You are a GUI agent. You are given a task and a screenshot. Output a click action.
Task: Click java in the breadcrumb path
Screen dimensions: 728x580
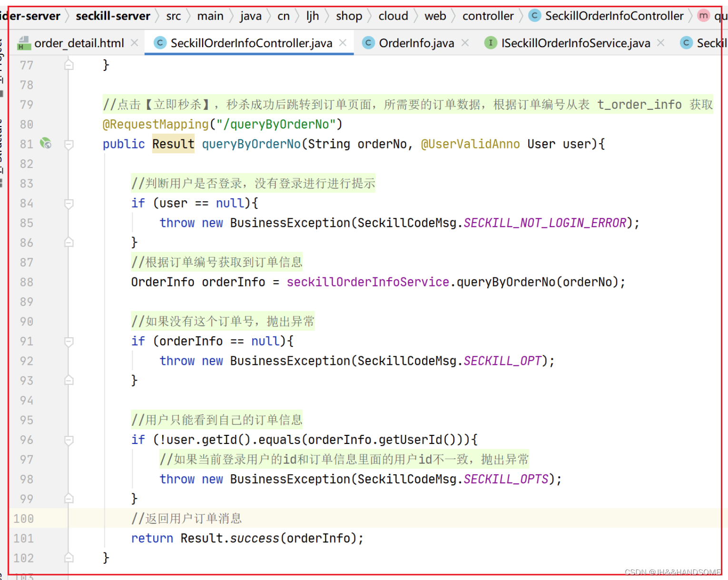pos(251,16)
